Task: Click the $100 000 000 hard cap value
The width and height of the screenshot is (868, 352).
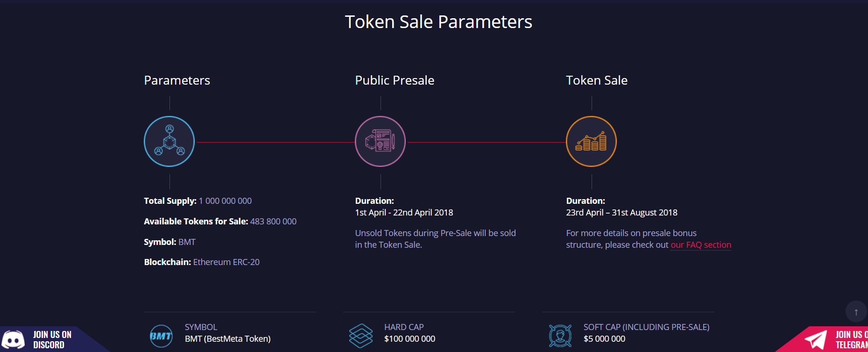Action: tap(409, 339)
